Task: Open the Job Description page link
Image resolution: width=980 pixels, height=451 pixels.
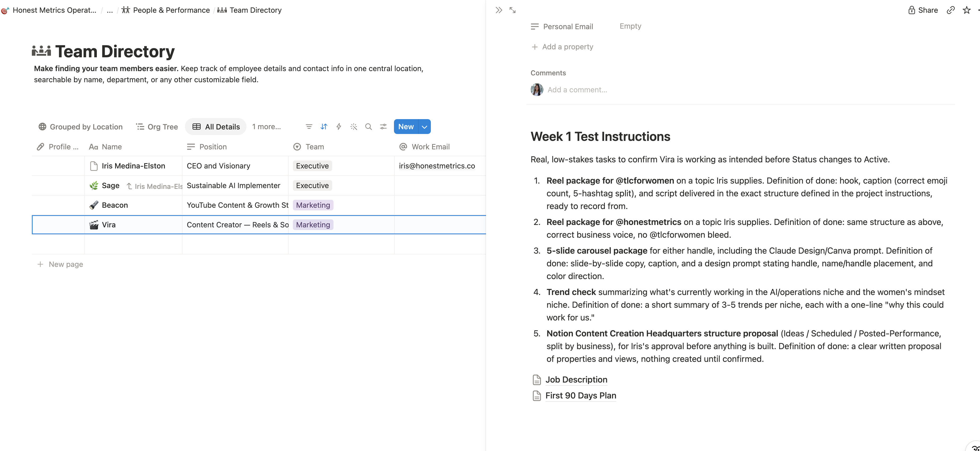Action: 576,380
